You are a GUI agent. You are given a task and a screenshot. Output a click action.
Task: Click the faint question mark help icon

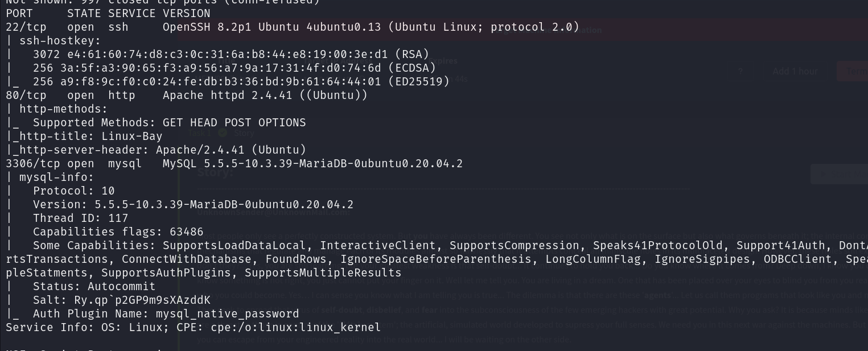coord(741,72)
